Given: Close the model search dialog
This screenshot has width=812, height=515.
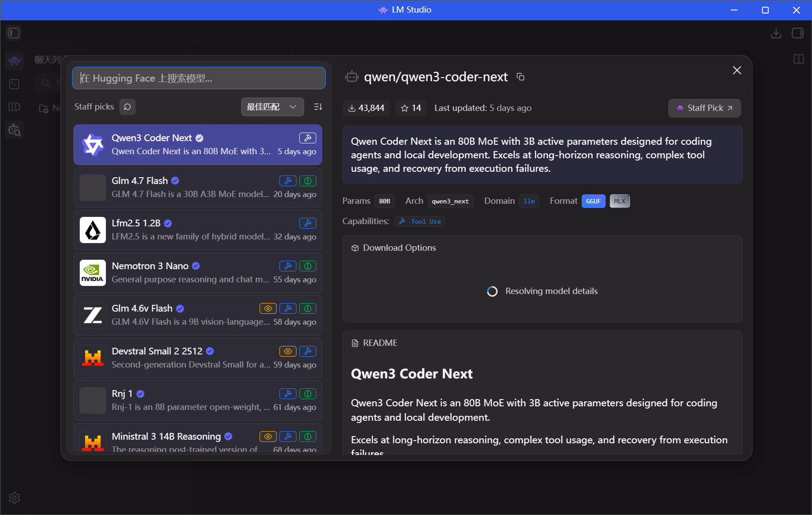Looking at the screenshot, I should coord(737,70).
